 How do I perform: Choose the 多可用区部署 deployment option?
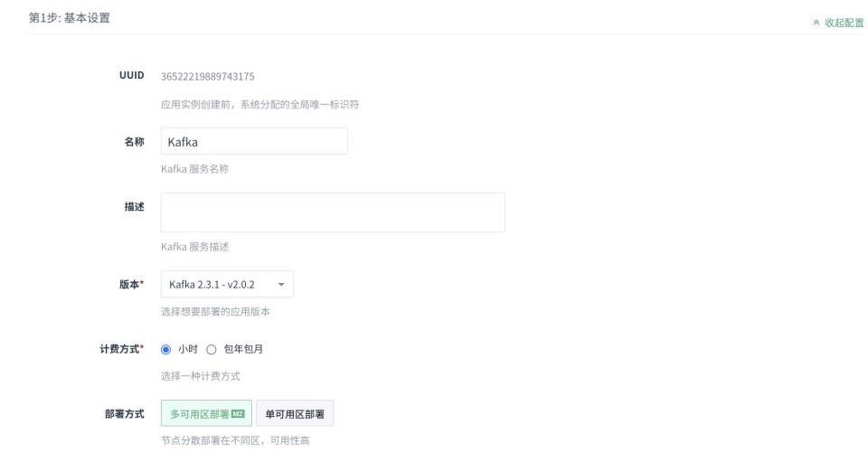[x=200, y=414]
